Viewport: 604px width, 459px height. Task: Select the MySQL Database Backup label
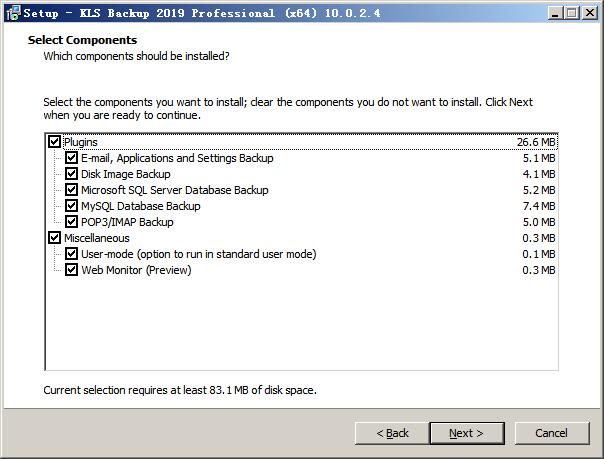coord(141,206)
